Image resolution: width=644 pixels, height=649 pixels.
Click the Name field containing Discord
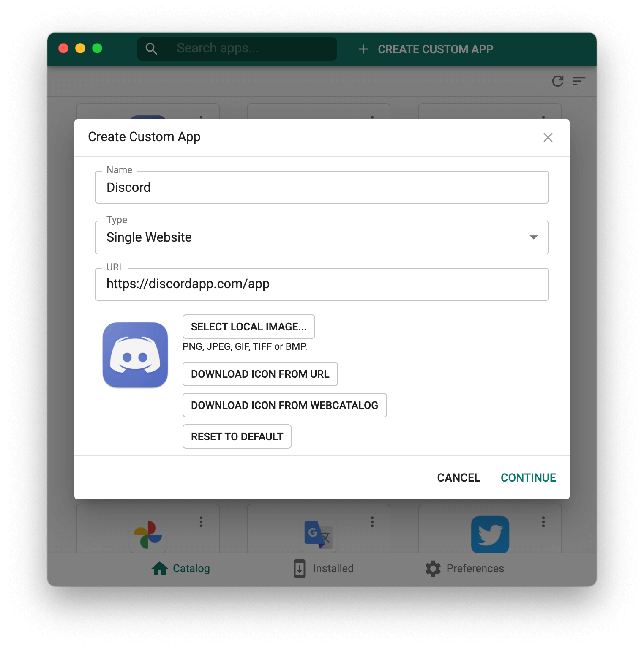322,187
